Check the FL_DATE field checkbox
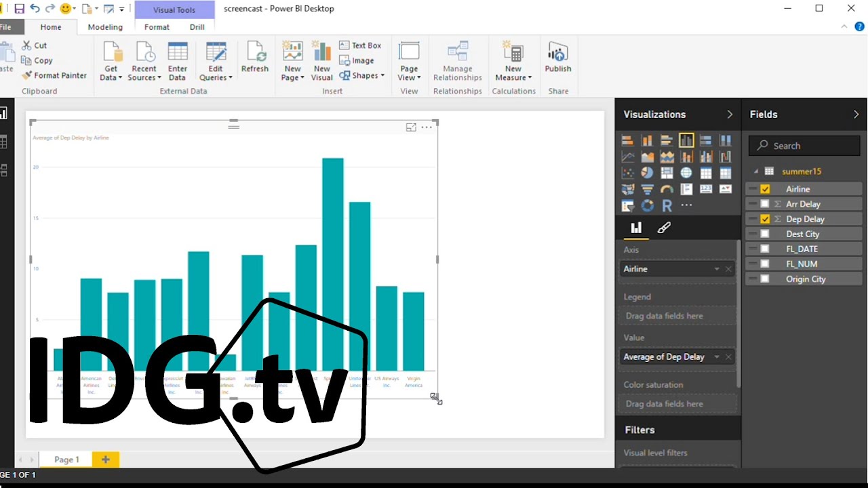868x488 pixels. (x=765, y=249)
